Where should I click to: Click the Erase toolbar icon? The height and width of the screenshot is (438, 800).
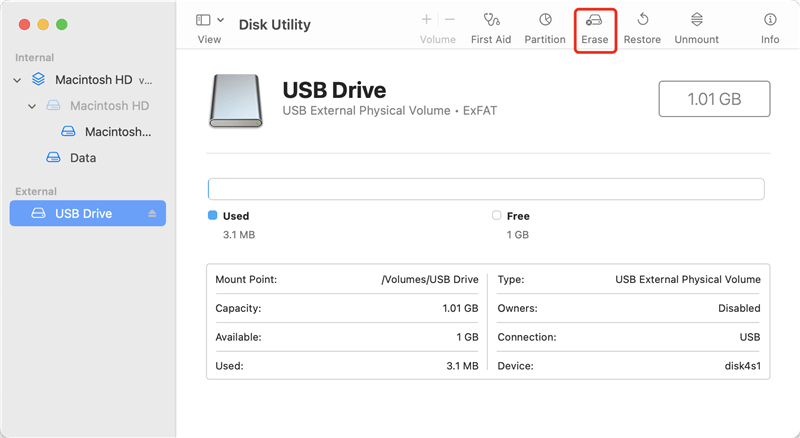(x=595, y=20)
